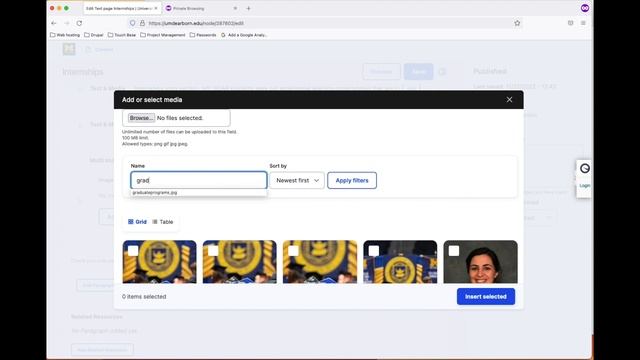Viewport: 640px width, 360px height.
Task: Switch media view to Grid
Action: [x=137, y=222]
